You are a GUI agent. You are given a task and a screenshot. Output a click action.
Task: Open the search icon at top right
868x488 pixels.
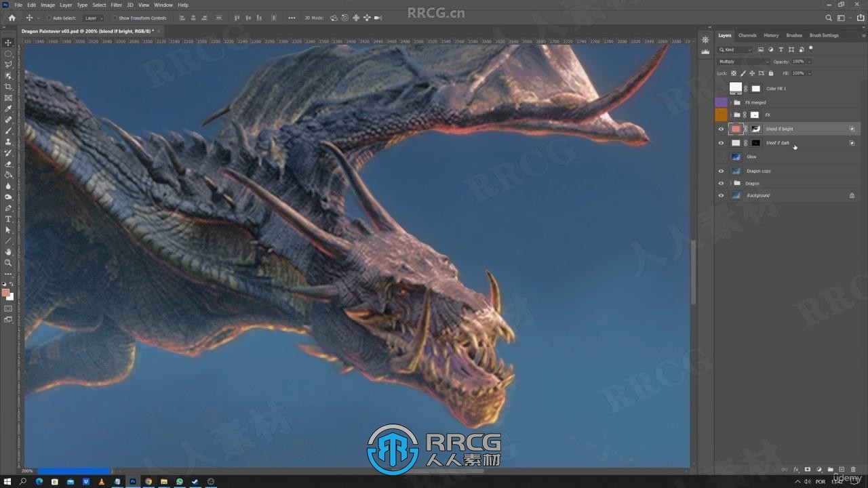(829, 18)
